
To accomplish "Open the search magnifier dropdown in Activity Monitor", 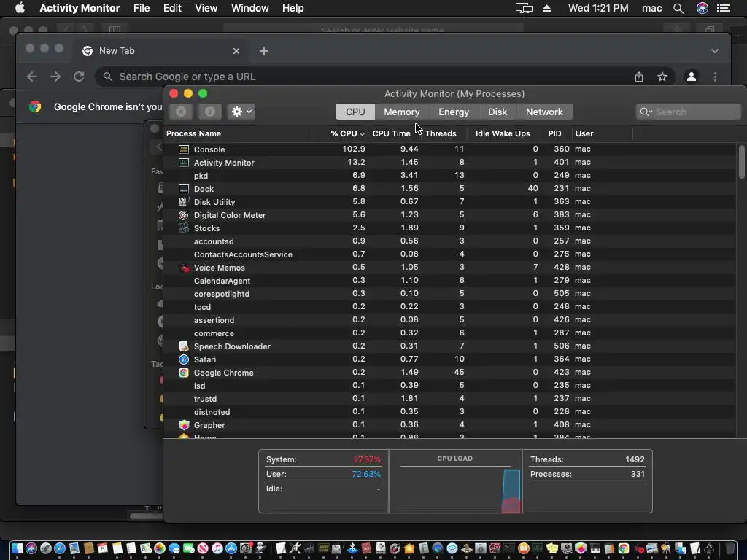I will [646, 112].
